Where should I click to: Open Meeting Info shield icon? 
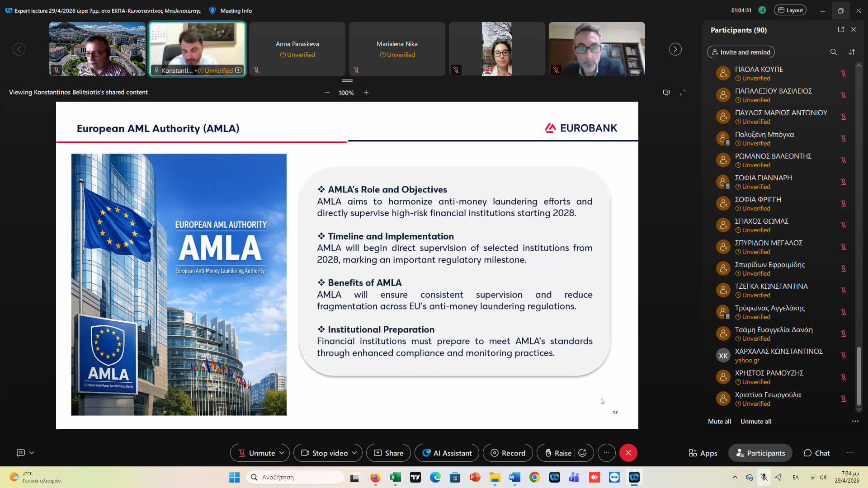tap(212, 10)
